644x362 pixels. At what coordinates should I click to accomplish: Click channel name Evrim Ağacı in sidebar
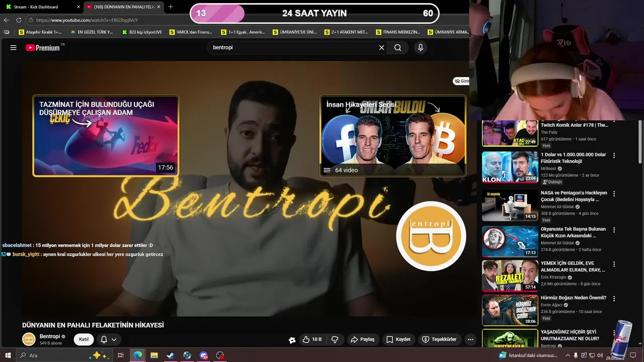pyautogui.click(x=552, y=305)
